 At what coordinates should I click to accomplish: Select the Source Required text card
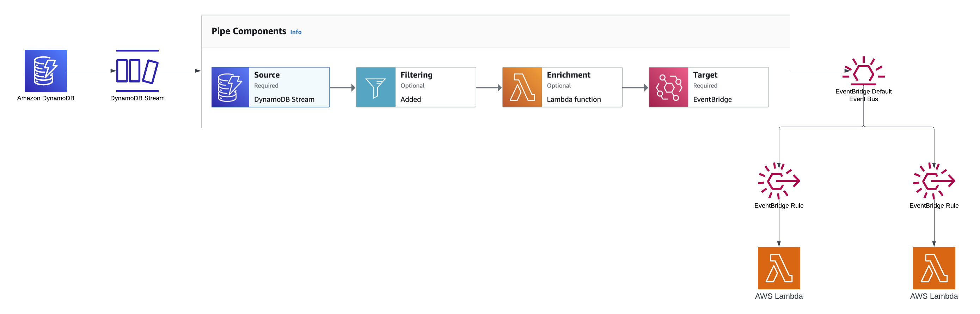(289, 87)
